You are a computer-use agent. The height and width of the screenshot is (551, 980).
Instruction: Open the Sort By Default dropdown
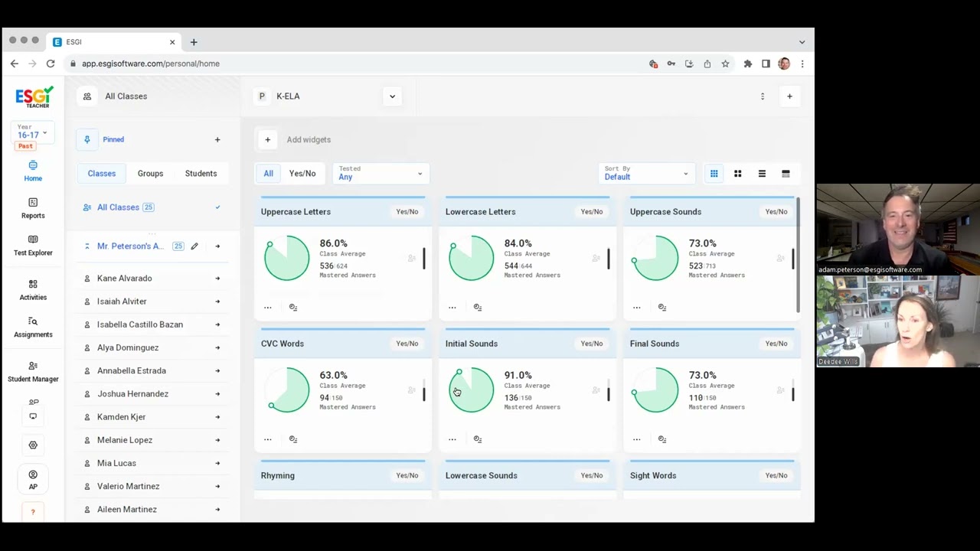click(647, 174)
